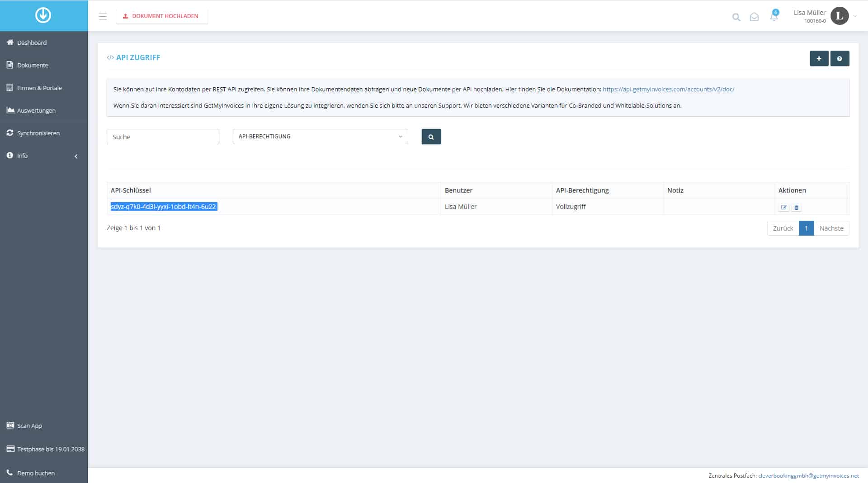Viewport: 868px width, 483px height.
Task: Open the API-BERECHTIGUNG dropdown
Action: pos(320,137)
